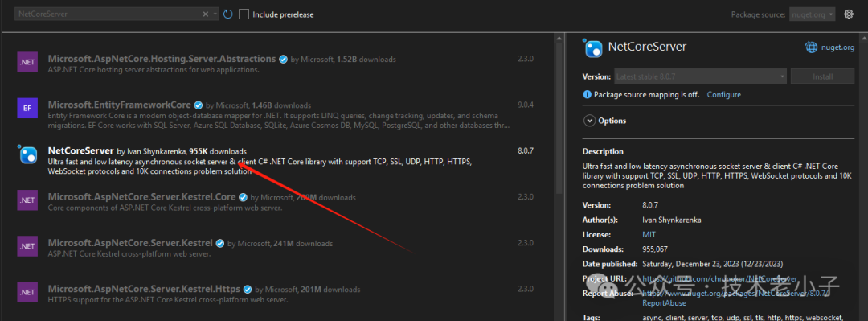Enable the Include prerelease checkbox
Image resolution: width=868 pixels, height=321 pixels.
click(x=244, y=14)
